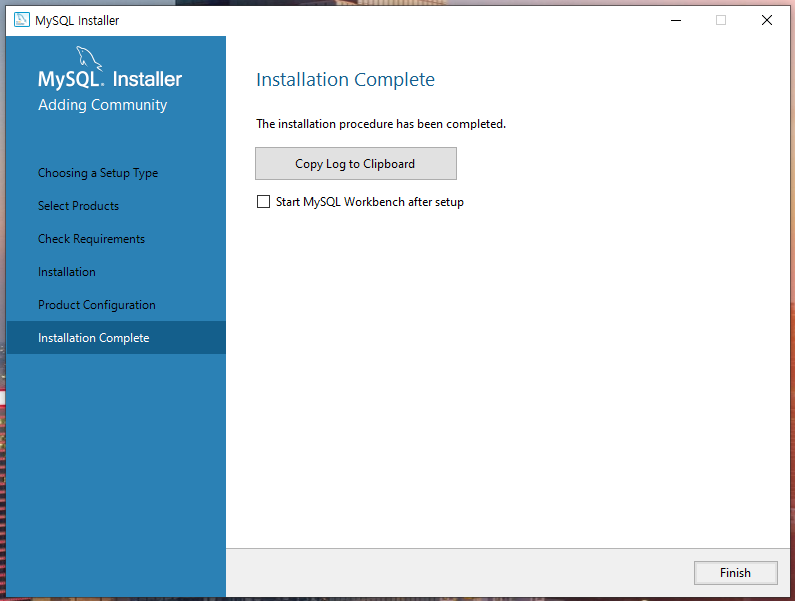This screenshot has width=795, height=601.
Task: Click the Finish button
Action: coord(735,573)
